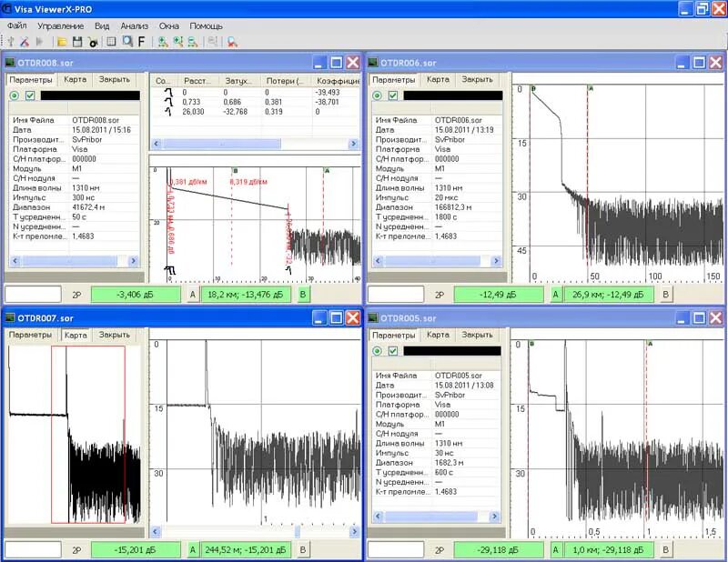Click right arrow of OTDR006 parameters scrollbar
This screenshot has width=728, height=562.
(496, 261)
